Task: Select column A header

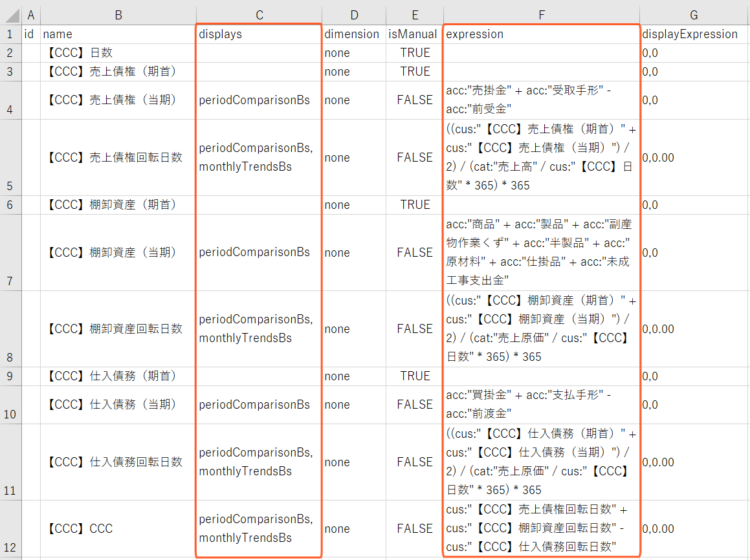Action: coord(31,16)
